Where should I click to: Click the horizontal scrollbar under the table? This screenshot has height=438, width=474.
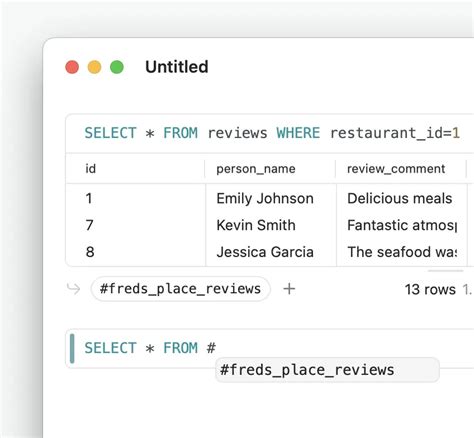tap(445, 271)
